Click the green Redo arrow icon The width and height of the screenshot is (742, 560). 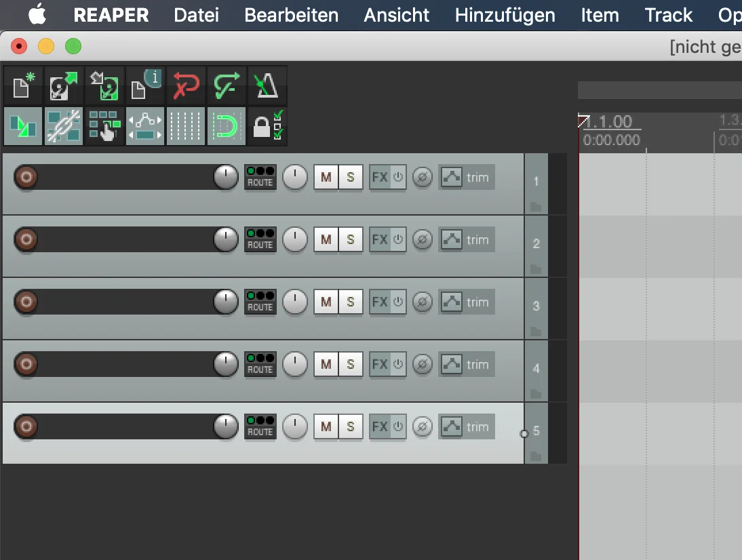[227, 85]
